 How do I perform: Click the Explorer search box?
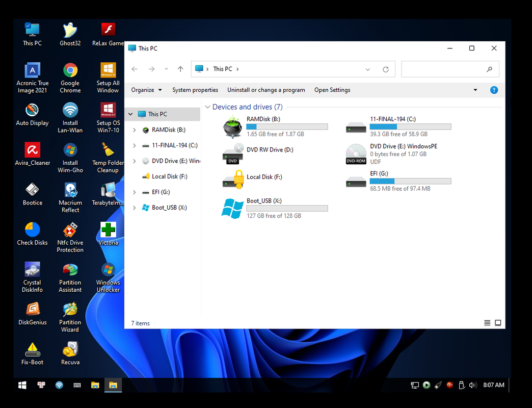point(450,69)
